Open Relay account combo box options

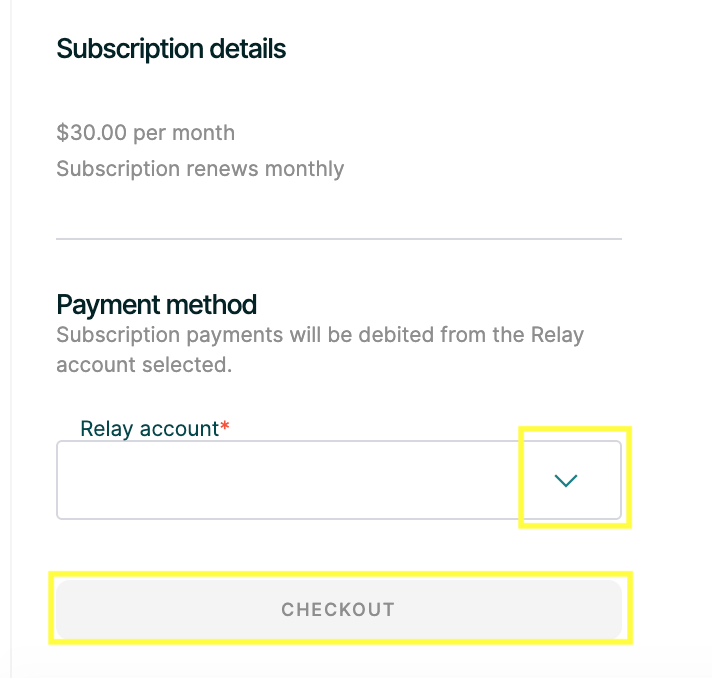click(566, 481)
